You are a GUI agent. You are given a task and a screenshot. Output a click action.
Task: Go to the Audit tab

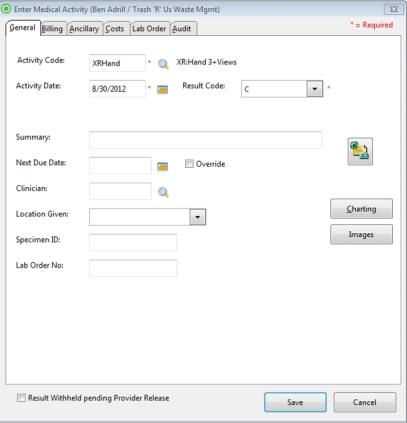click(x=182, y=29)
